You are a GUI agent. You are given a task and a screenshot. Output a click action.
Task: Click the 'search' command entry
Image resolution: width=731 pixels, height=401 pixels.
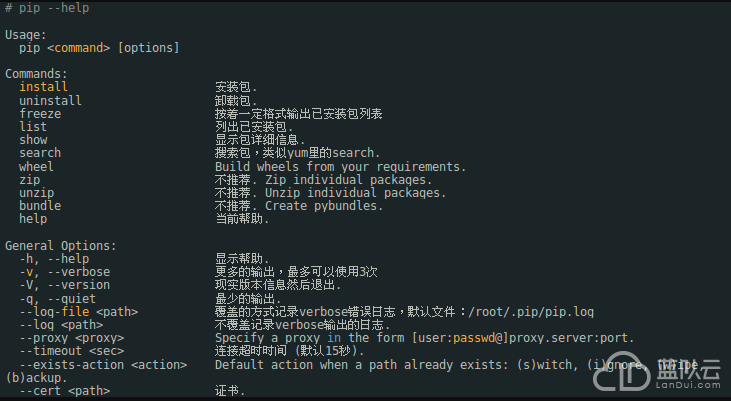(40, 153)
